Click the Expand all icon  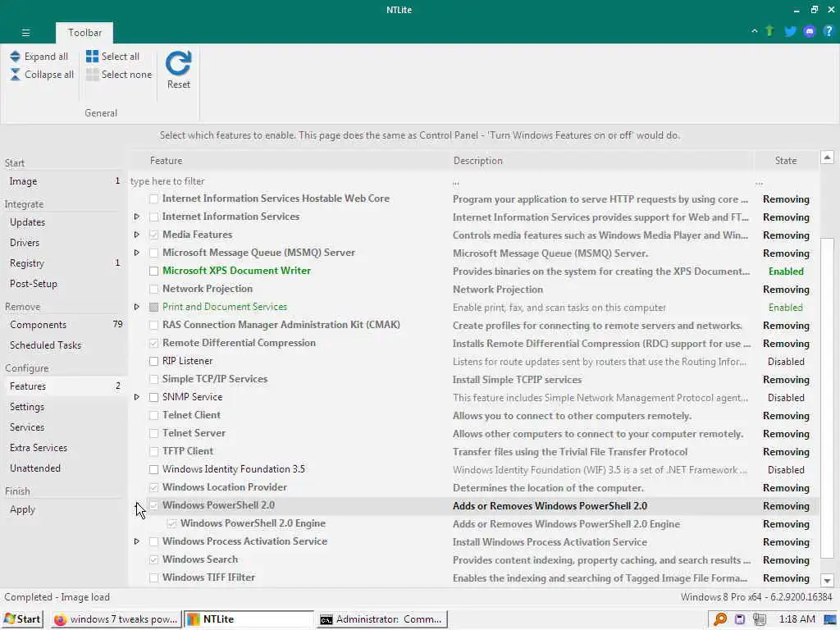point(15,57)
